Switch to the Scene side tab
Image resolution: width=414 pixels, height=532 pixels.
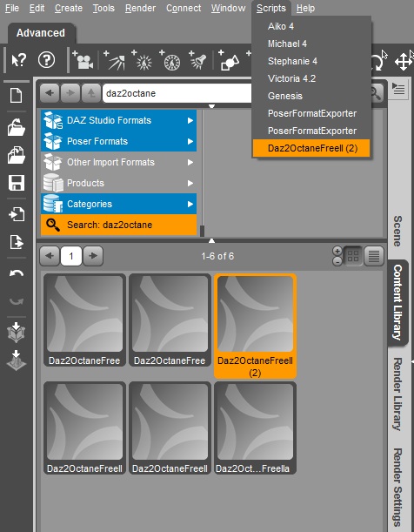(398, 231)
